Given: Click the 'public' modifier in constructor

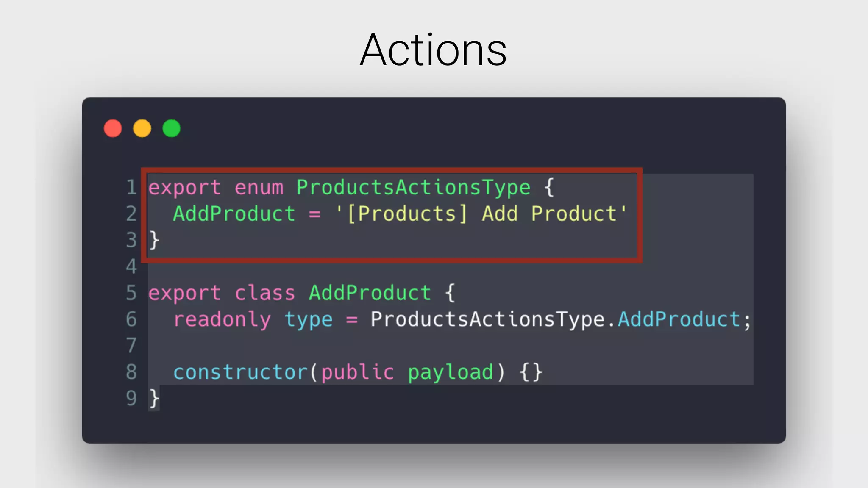Looking at the screenshot, I should click(358, 372).
